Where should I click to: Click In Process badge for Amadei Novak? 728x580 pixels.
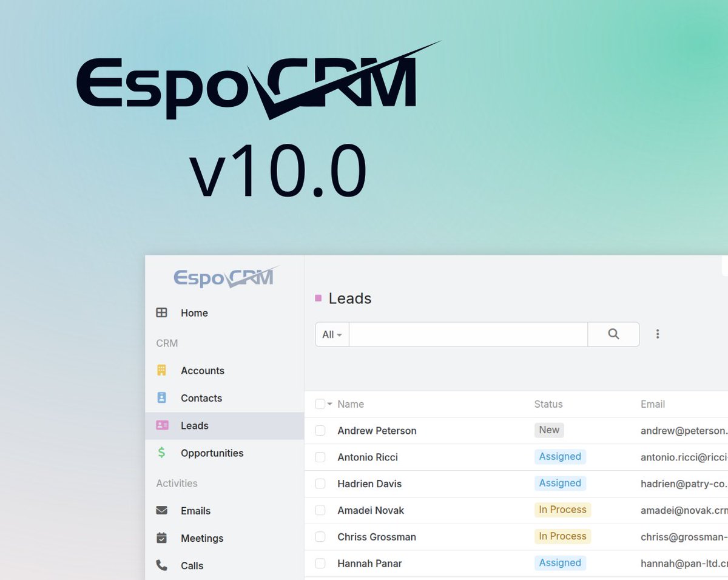point(562,510)
